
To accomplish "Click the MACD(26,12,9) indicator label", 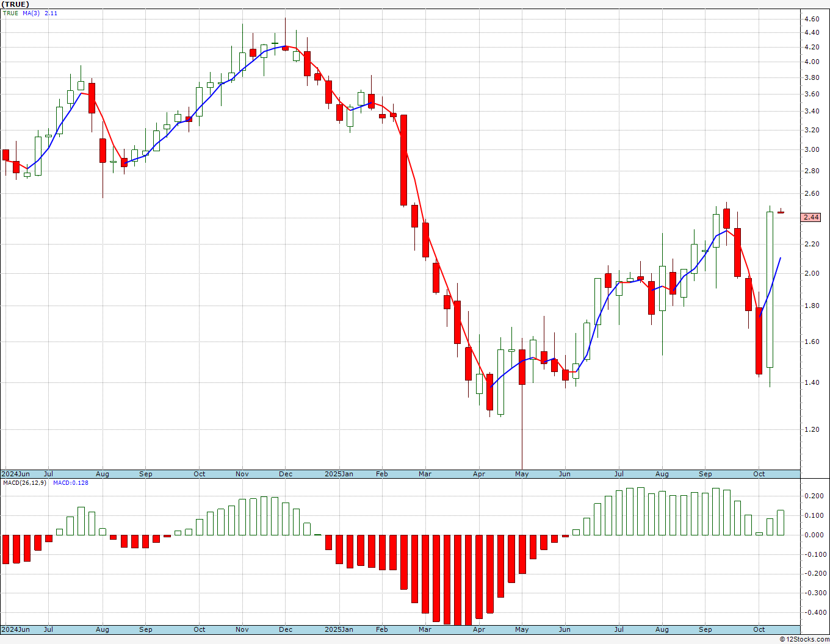I will 24,483.
